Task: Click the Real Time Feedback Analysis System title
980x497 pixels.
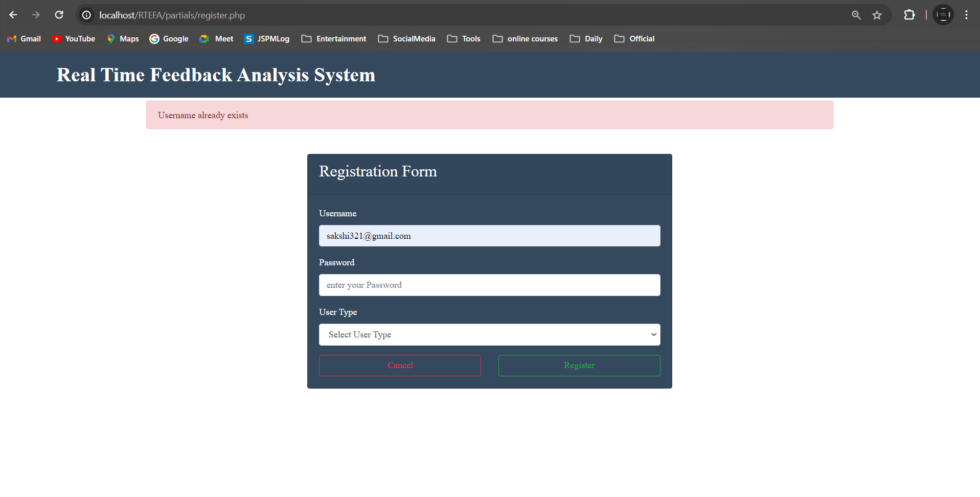Action: (x=216, y=75)
